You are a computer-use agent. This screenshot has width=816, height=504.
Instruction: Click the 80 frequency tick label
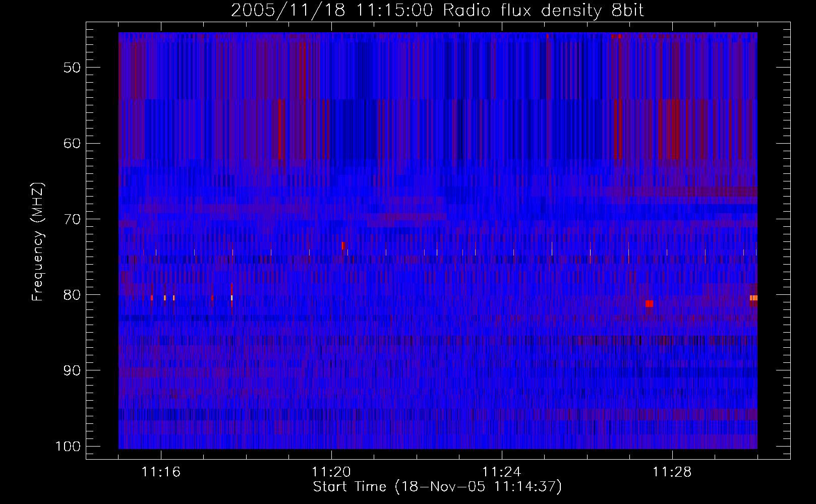coord(72,295)
